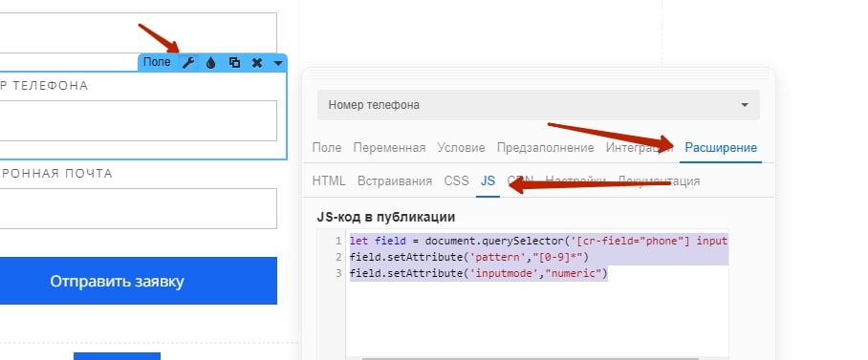
Task: Open the field style droplet icon
Action: click(x=210, y=62)
